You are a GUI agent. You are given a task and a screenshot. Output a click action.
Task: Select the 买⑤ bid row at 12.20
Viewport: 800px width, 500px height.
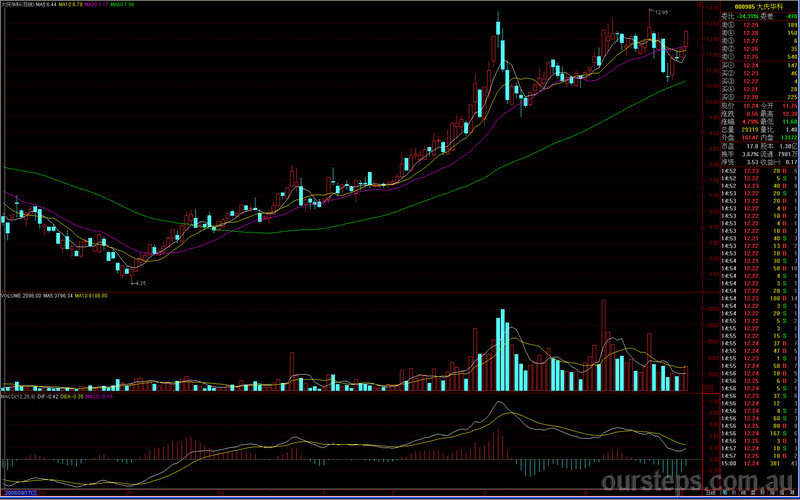coord(759,97)
